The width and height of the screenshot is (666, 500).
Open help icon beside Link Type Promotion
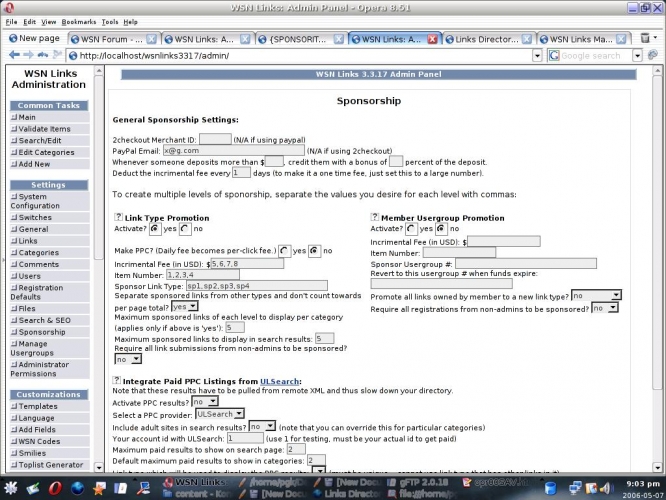click(118, 217)
